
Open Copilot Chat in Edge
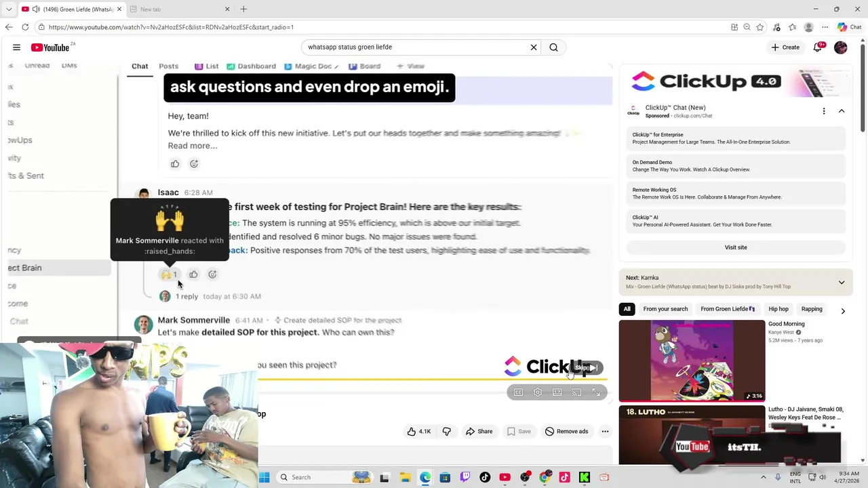(849, 27)
